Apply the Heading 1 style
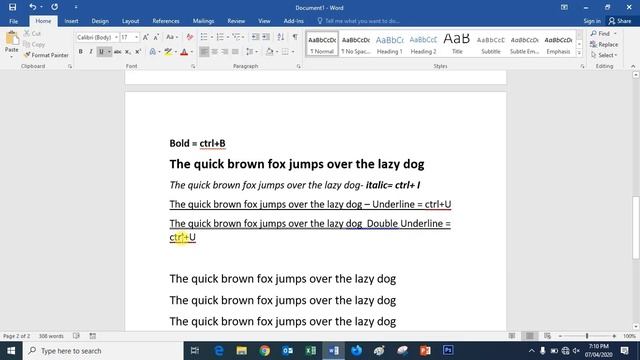This screenshot has width=640, height=360. pyautogui.click(x=389, y=44)
